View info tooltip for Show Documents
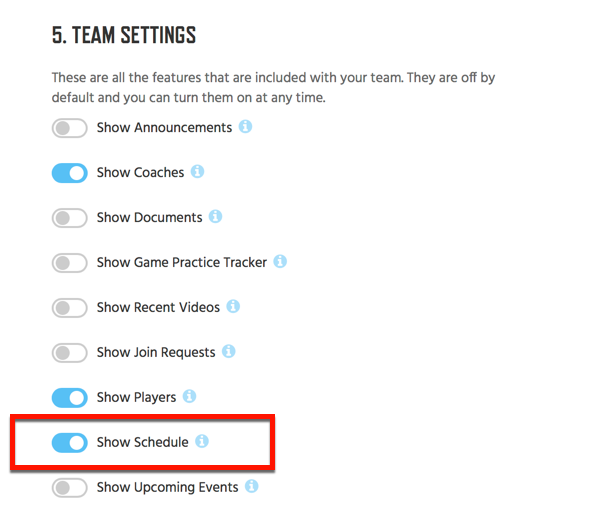593x532 pixels. 215,216
